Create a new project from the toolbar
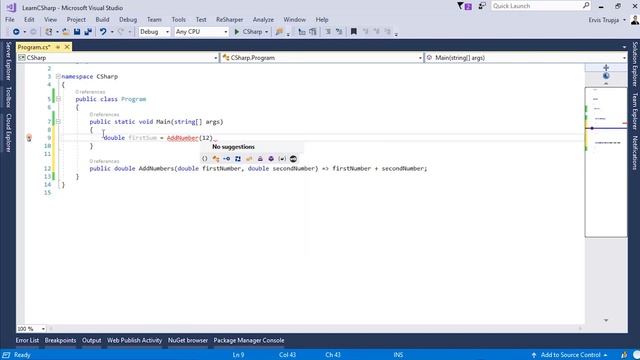 (x=49, y=31)
